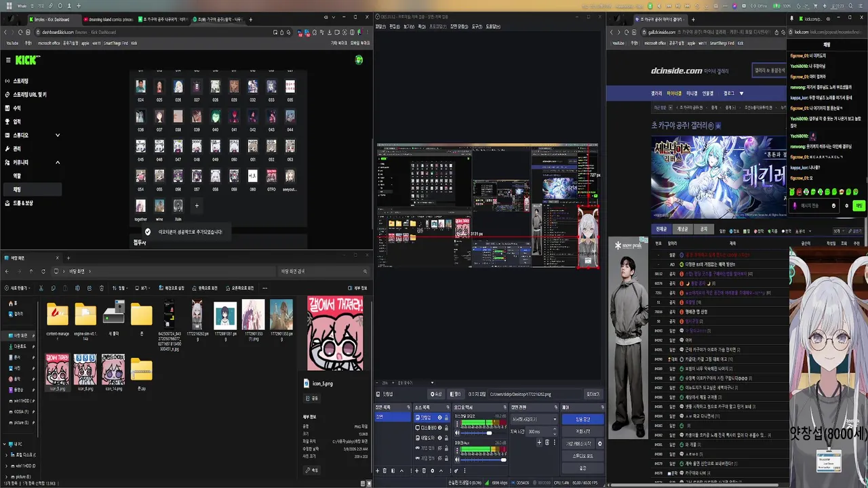Click the Delete trash icon in Explorer toolbar
The height and width of the screenshot is (488, 868).
(x=102, y=288)
